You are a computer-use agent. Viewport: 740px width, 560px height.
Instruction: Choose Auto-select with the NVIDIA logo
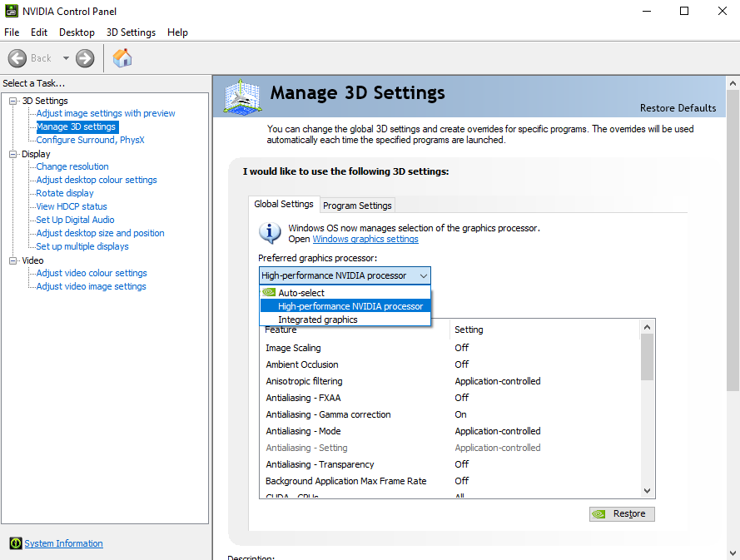click(x=300, y=293)
